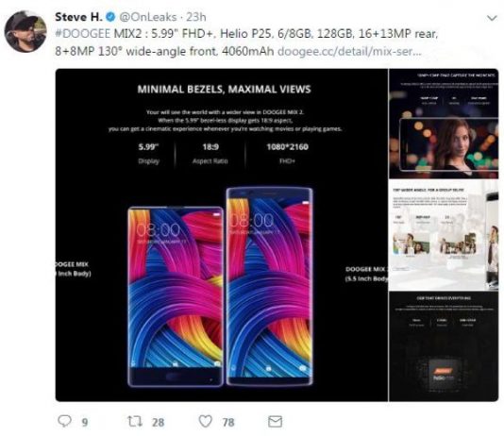Click the blue verified badge
The width and height of the screenshot is (504, 436).
pos(110,17)
